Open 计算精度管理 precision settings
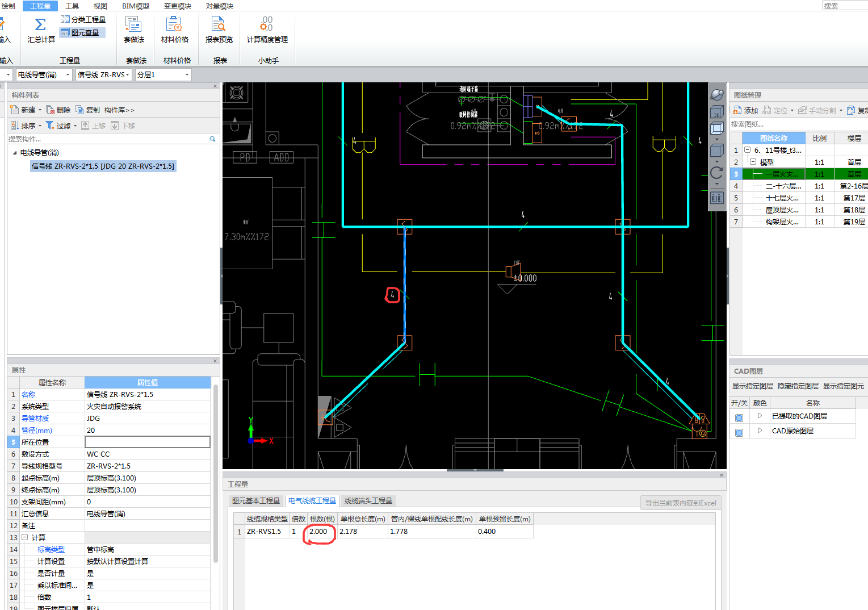868x610 pixels. [267, 30]
